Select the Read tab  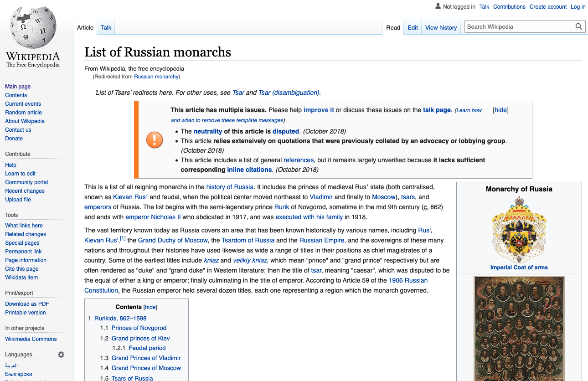pyautogui.click(x=393, y=28)
